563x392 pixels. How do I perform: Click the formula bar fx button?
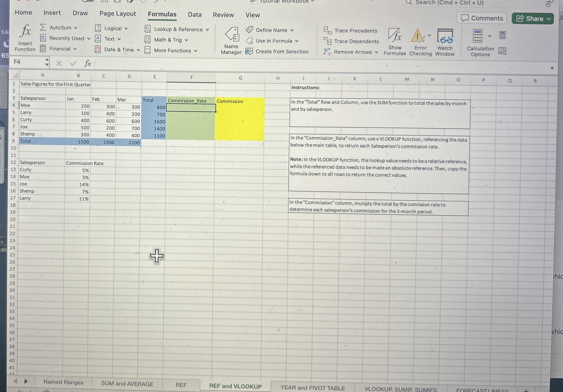click(88, 64)
